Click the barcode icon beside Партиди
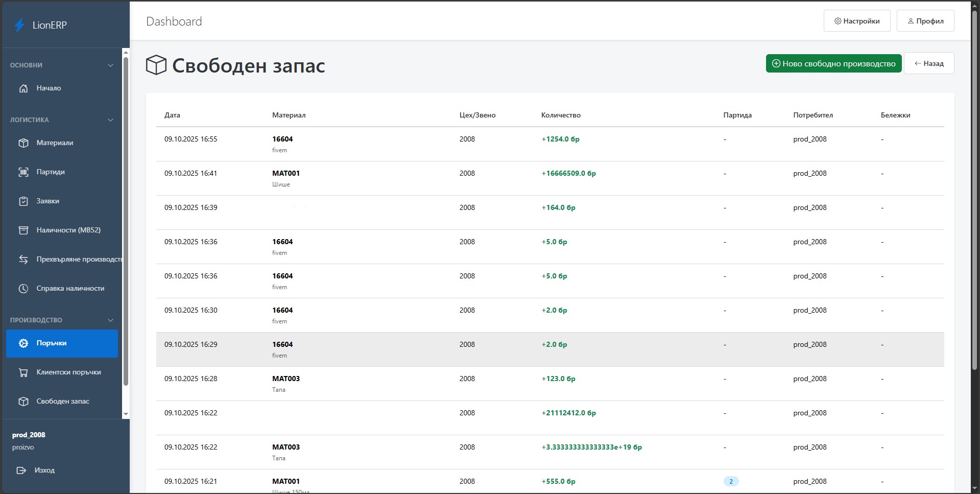Screen dimensions: 980x494 [x=23, y=172]
